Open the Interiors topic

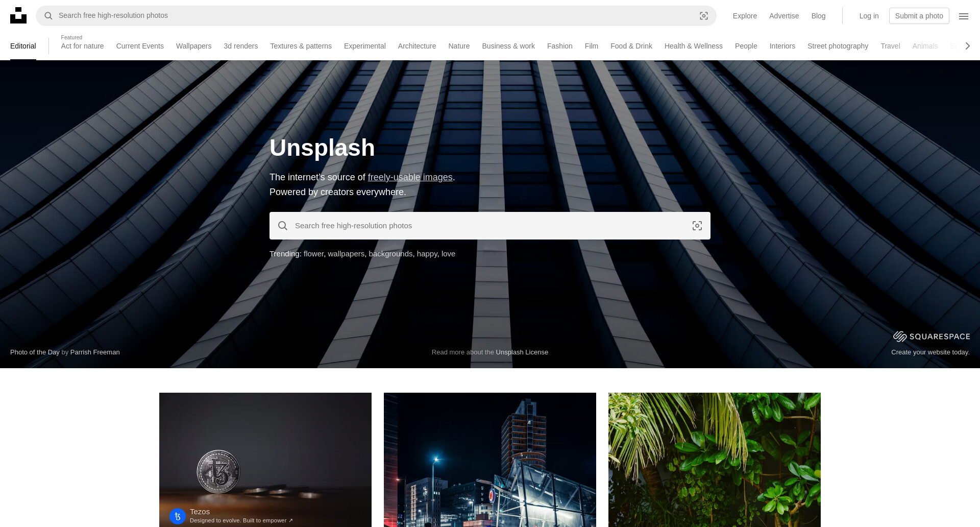pos(782,46)
